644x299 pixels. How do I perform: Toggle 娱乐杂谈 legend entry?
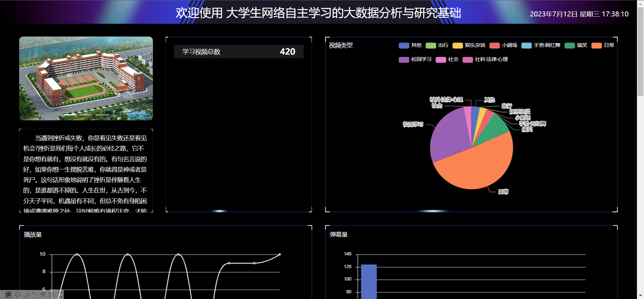pos(469,45)
